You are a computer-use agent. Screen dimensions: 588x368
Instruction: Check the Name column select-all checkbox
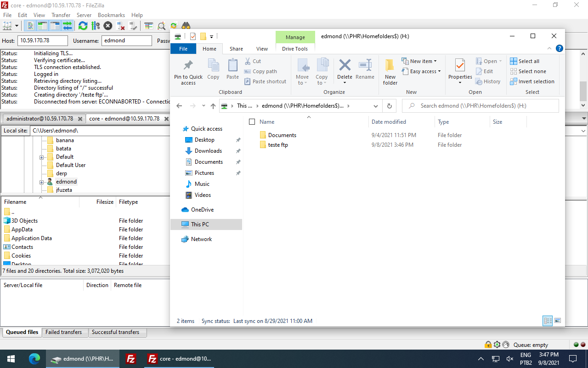pyautogui.click(x=252, y=121)
